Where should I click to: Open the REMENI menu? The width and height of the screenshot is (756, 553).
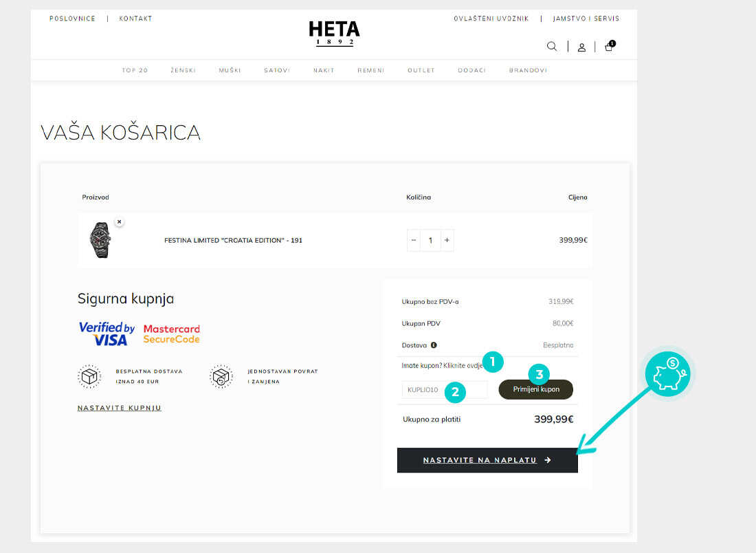(x=370, y=70)
